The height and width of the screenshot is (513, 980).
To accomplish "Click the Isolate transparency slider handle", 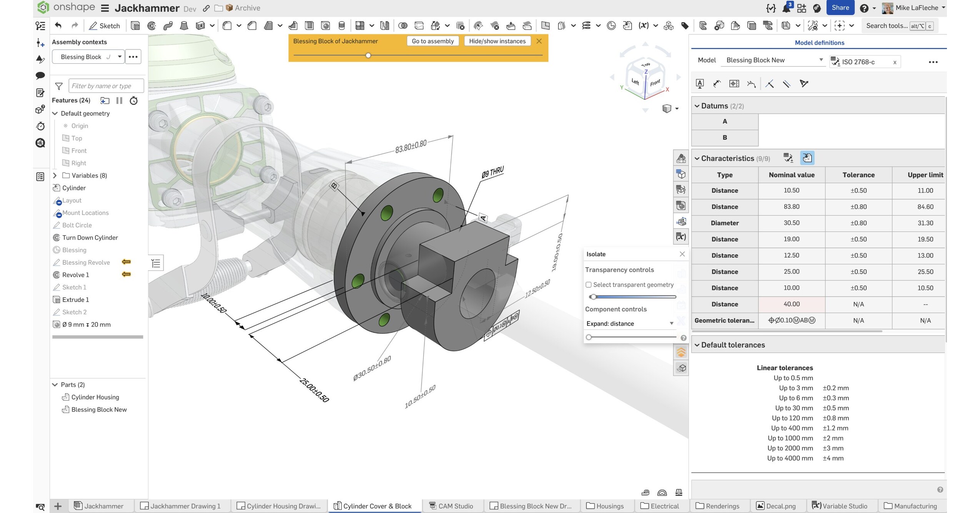I will click(593, 297).
